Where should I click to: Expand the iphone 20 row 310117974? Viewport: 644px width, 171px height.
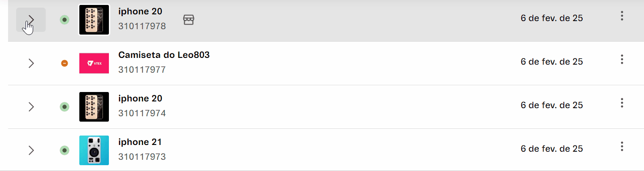(x=31, y=107)
